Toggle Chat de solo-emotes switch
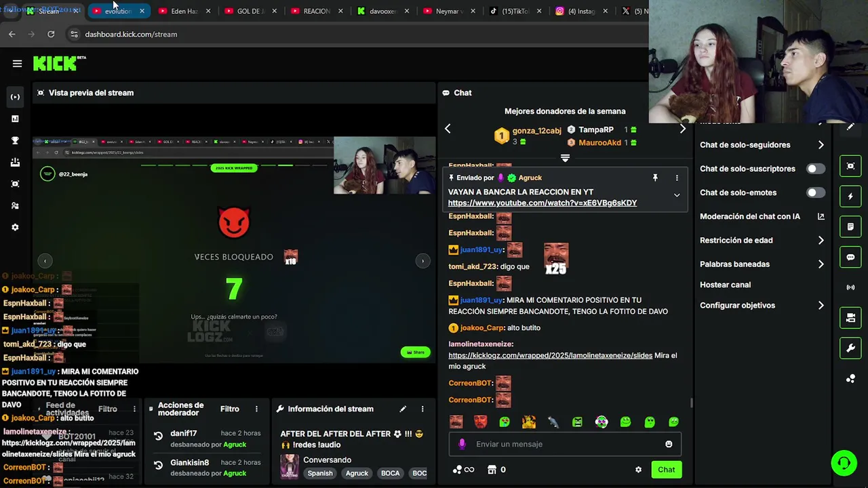The height and width of the screenshot is (488, 868). [x=816, y=192]
